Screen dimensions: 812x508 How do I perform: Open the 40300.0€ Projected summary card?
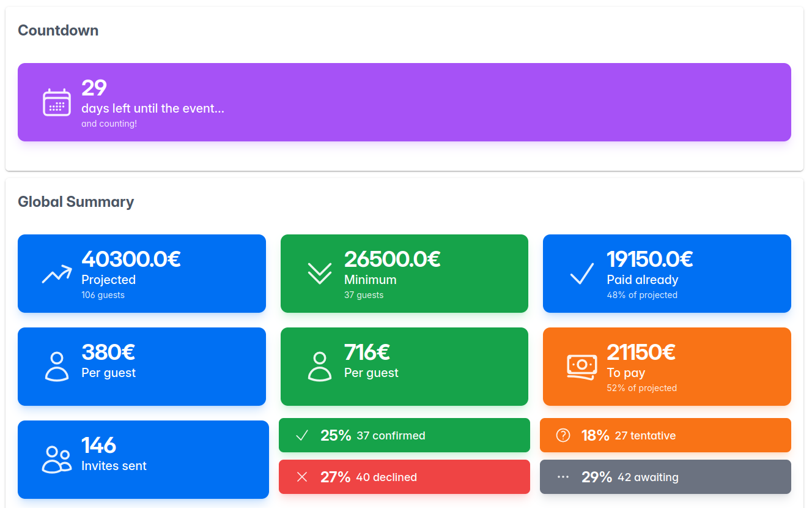click(142, 274)
